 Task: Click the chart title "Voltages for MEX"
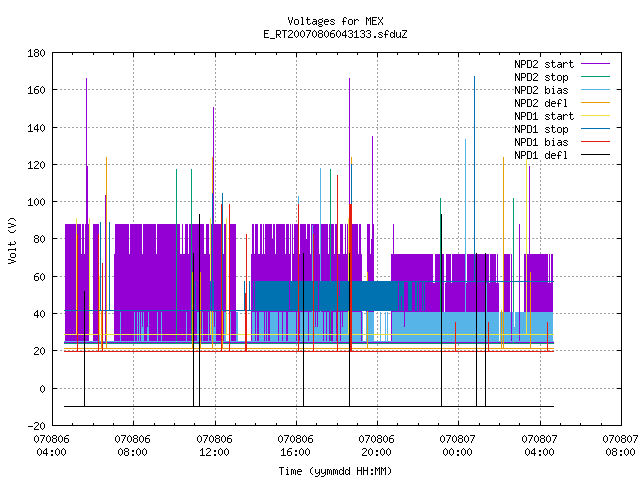[x=335, y=21]
